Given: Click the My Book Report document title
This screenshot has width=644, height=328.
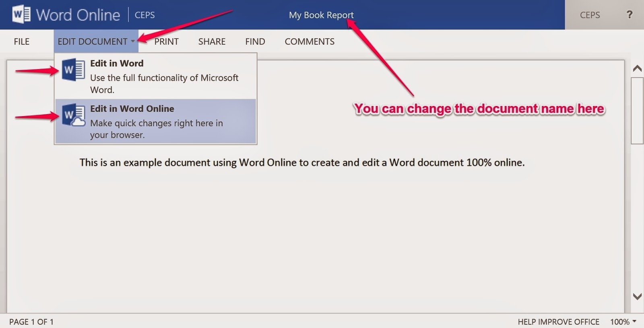Looking at the screenshot, I should coord(321,15).
